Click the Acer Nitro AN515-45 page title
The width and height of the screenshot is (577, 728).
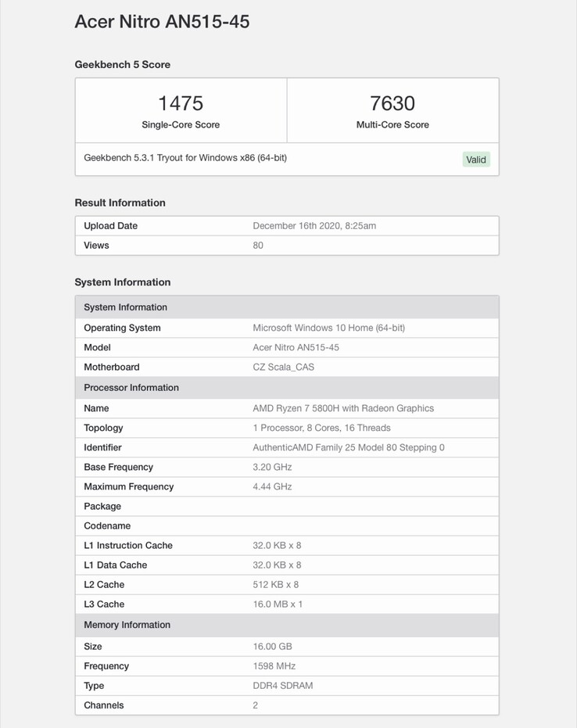(x=162, y=22)
